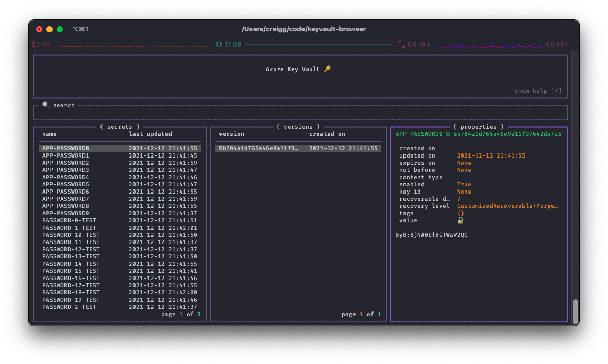Click the yellow minimize window button

49,29
